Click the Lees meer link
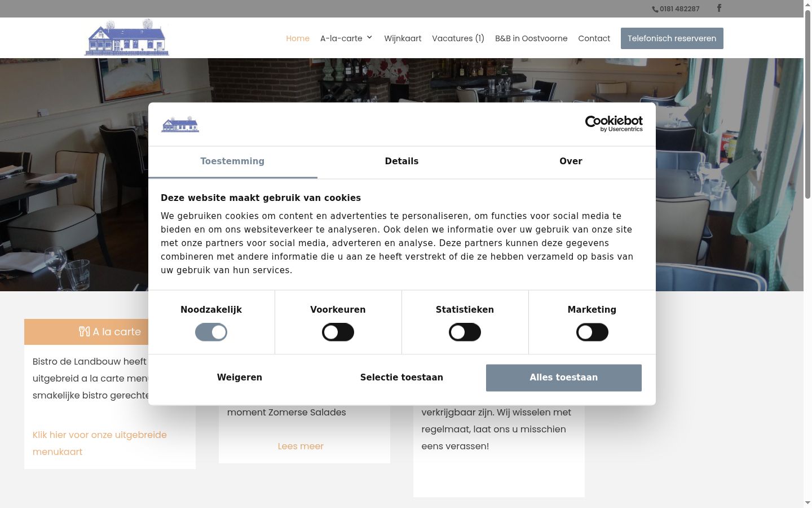The height and width of the screenshot is (508, 812). click(x=301, y=446)
